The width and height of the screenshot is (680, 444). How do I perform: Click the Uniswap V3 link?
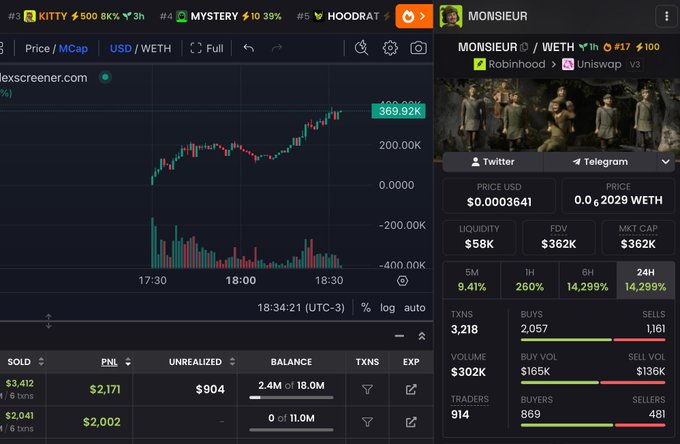coord(601,64)
